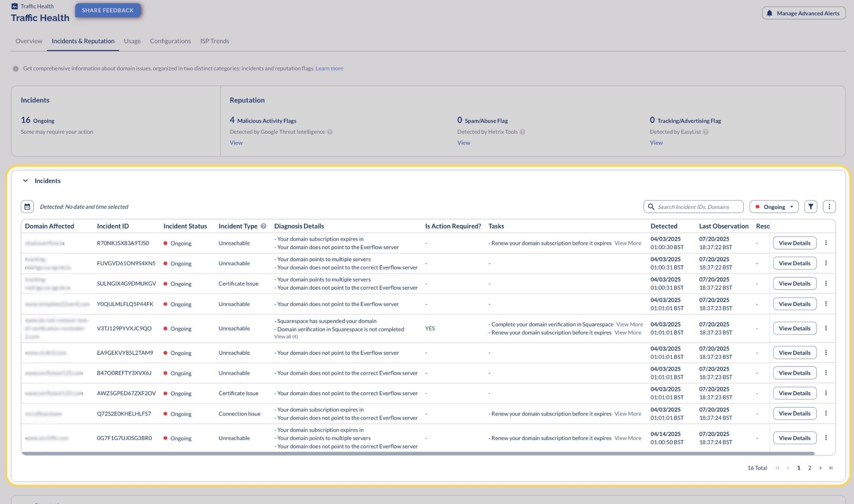Go to next page arrow in pagination
854x504 pixels.
point(820,468)
